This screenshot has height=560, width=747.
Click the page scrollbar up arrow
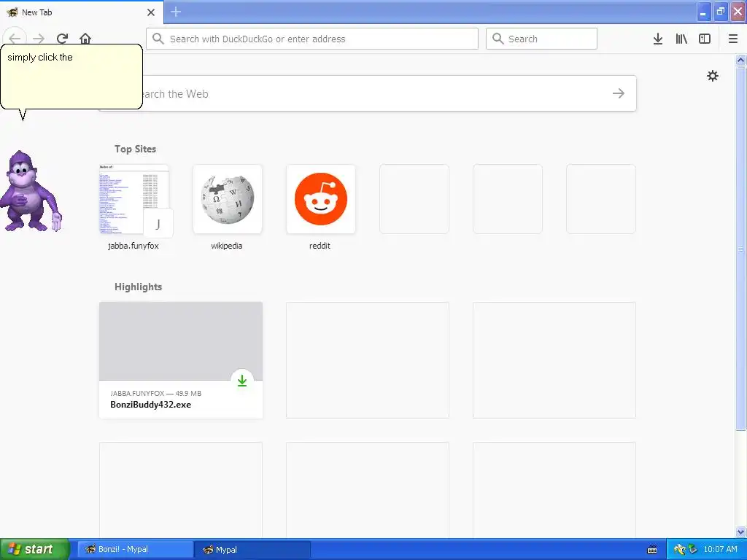[740, 60]
